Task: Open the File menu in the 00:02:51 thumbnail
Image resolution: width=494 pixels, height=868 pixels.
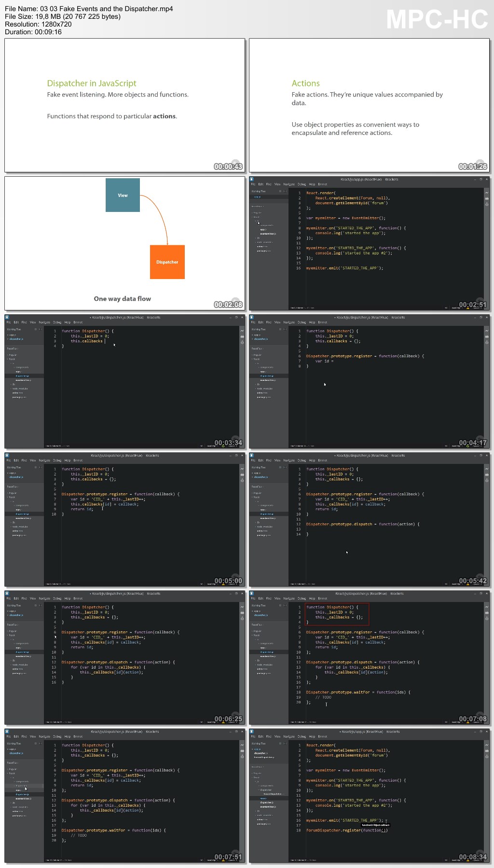Action: click(253, 184)
